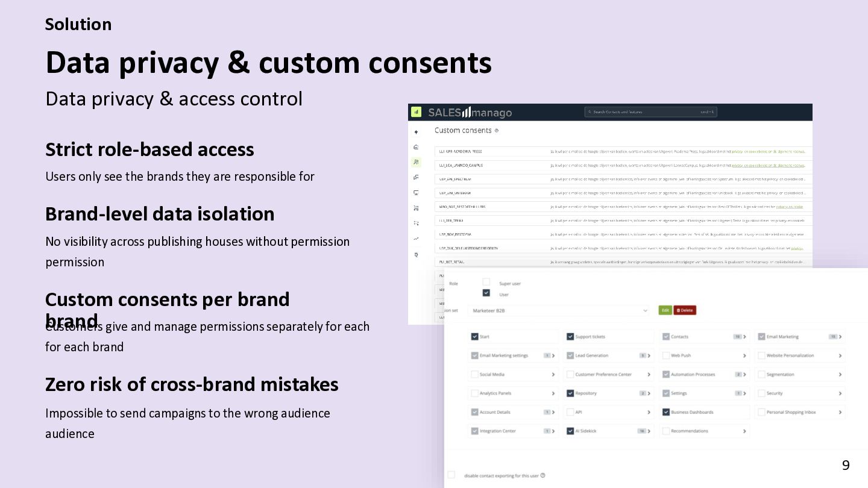Uncheck the Start permission checkbox
868x488 pixels.
tap(475, 337)
